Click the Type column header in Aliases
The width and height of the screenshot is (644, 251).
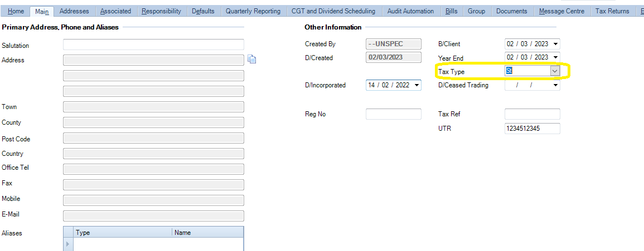pos(123,233)
